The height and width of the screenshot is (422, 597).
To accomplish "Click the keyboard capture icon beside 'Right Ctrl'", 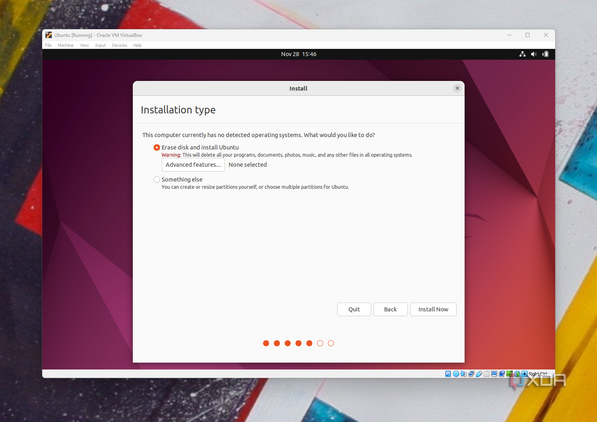I will click(525, 374).
